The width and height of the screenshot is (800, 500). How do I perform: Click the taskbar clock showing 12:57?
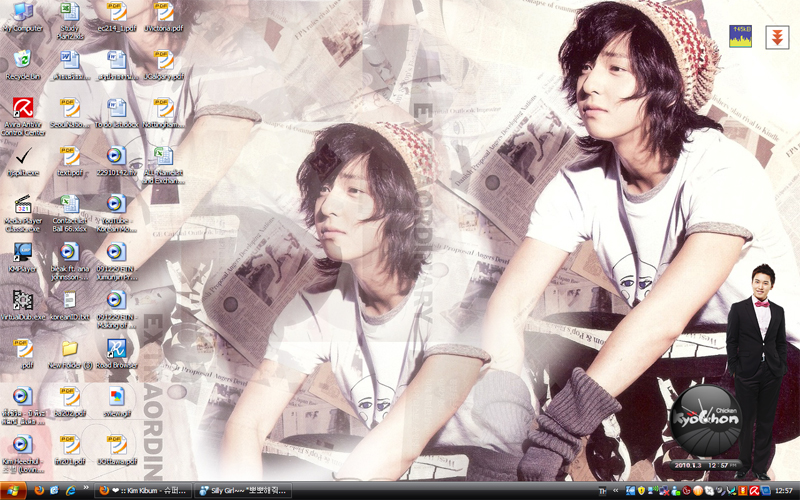(x=784, y=491)
